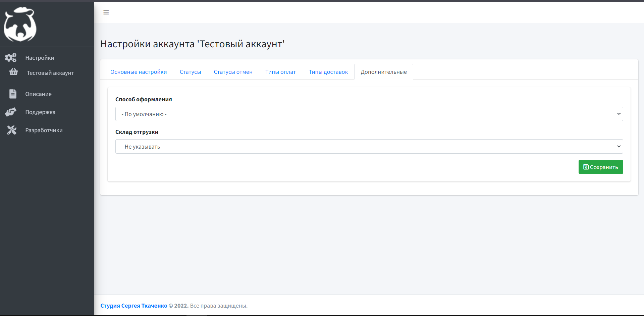Image resolution: width=644 pixels, height=316 pixels.
Task: Open the Студия Сергея Ткаченко footer link
Action: tap(134, 306)
